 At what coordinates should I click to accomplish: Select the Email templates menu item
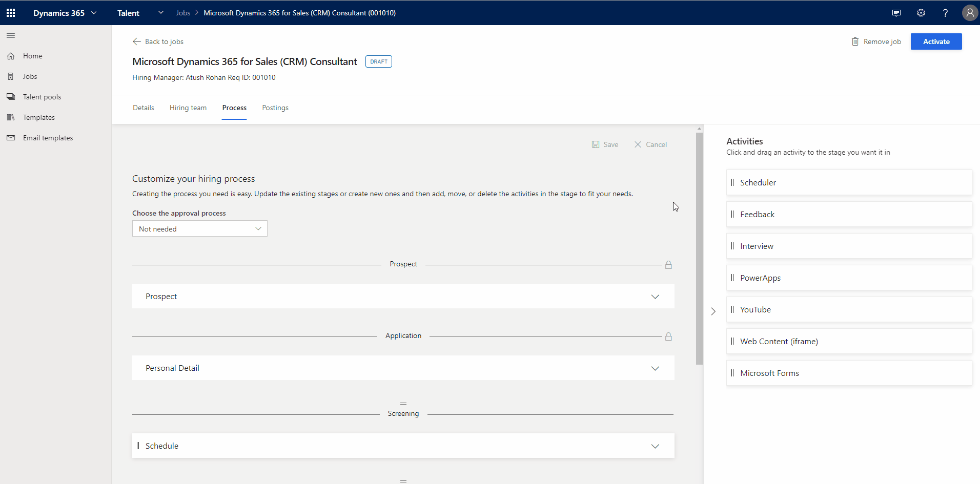coord(48,138)
